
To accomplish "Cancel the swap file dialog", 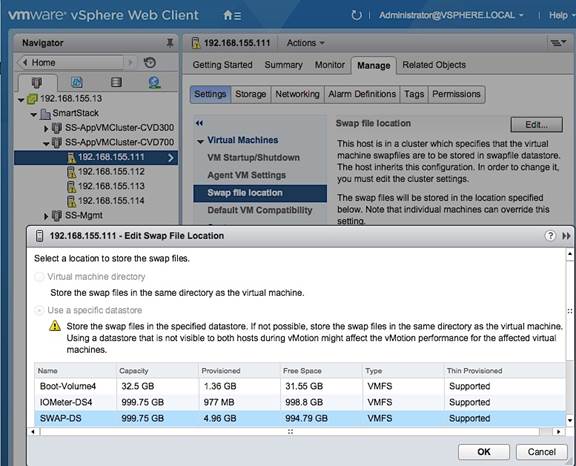I will (541, 452).
